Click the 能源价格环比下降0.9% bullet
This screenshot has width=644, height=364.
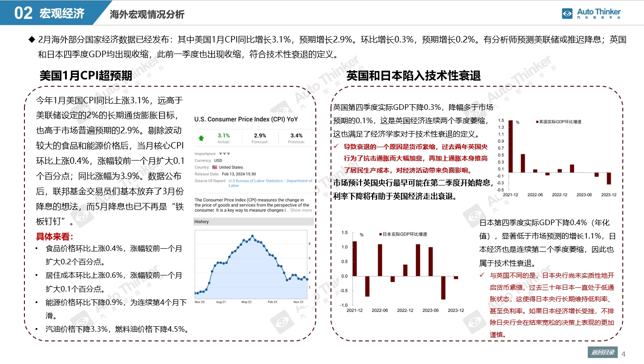[116, 309]
